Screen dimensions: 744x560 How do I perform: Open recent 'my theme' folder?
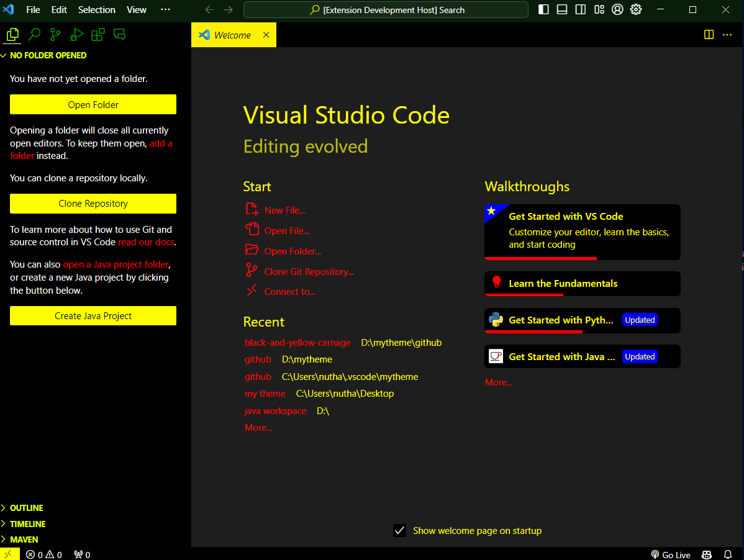(x=265, y=394)
